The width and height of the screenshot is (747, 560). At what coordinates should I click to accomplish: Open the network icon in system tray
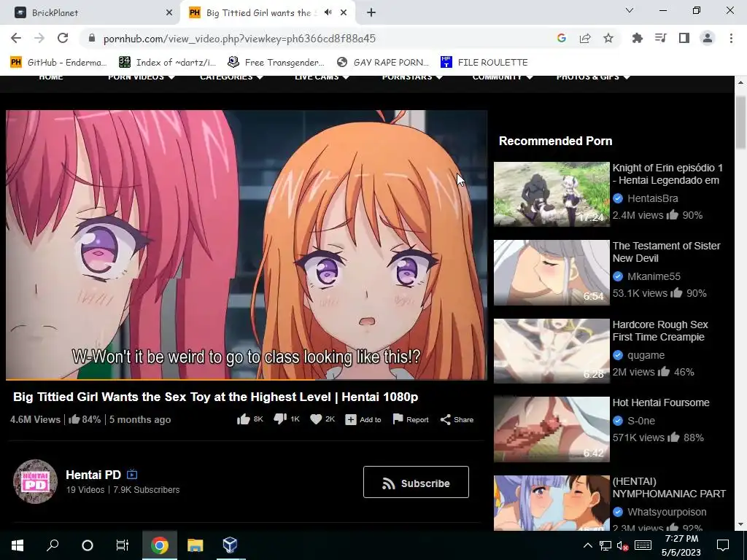coord(605,545)
